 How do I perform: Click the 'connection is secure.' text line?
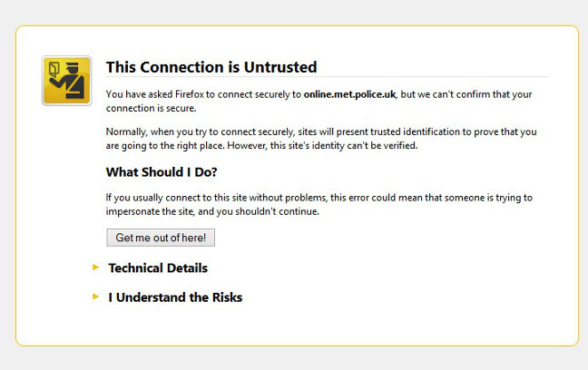tap(152, 108)
